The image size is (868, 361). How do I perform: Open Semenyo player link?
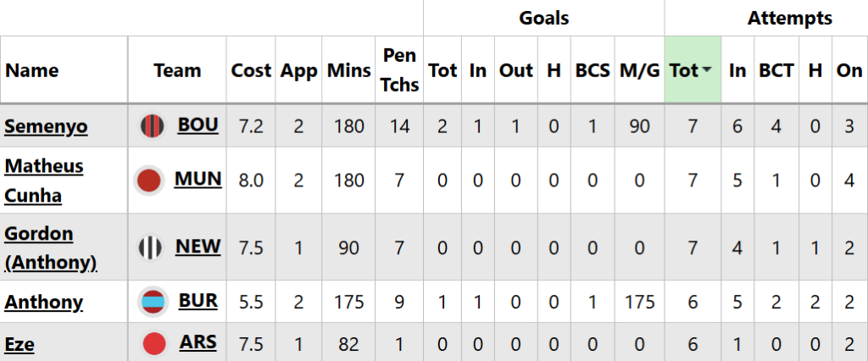click(x=46, y=126)
